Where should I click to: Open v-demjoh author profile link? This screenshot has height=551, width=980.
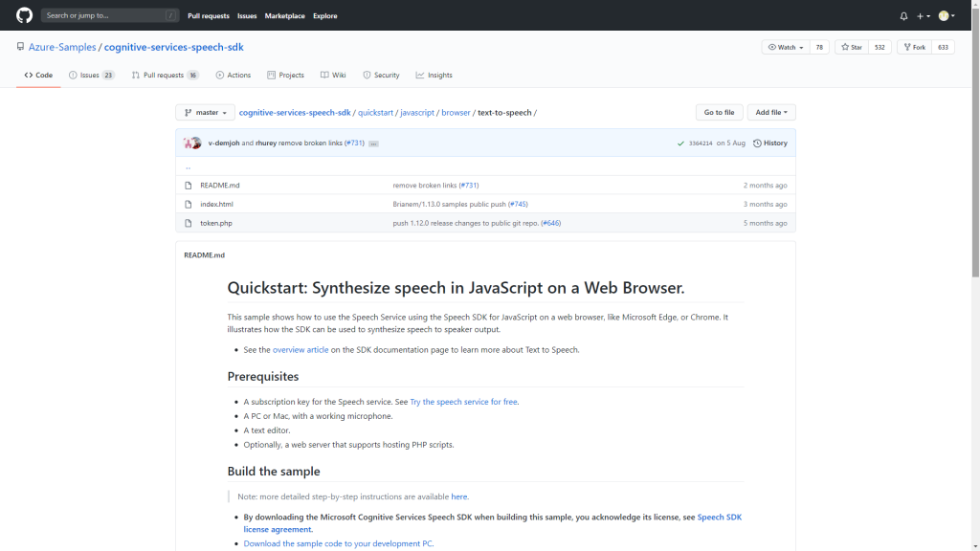point(224,143)
